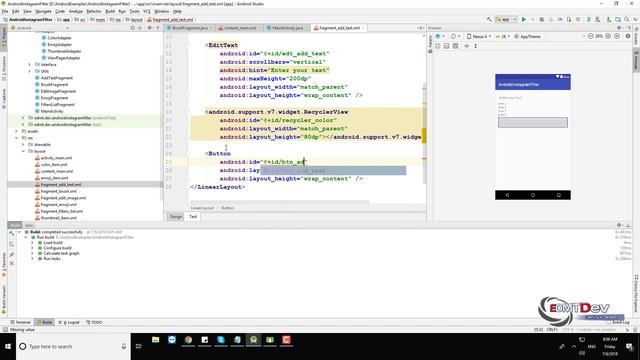Click the green Run app button
Viewport: 640px width, 360px height.
click(x=524, y=19)
